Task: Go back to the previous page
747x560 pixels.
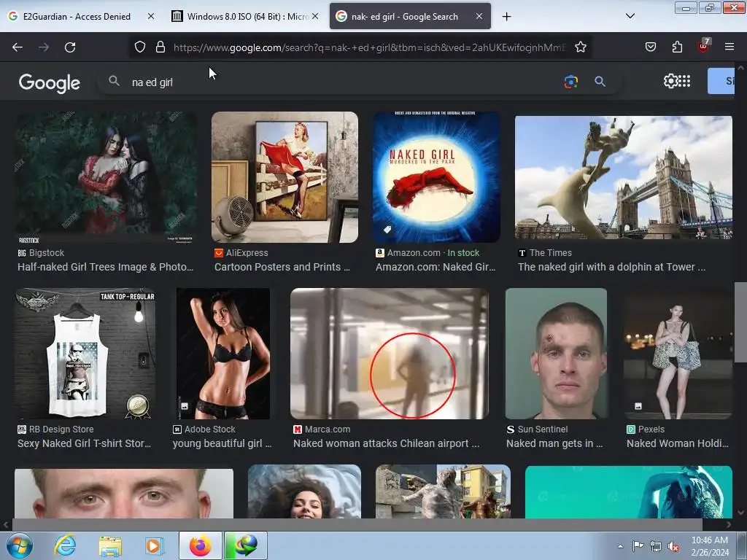Action: tap(18, 47)
